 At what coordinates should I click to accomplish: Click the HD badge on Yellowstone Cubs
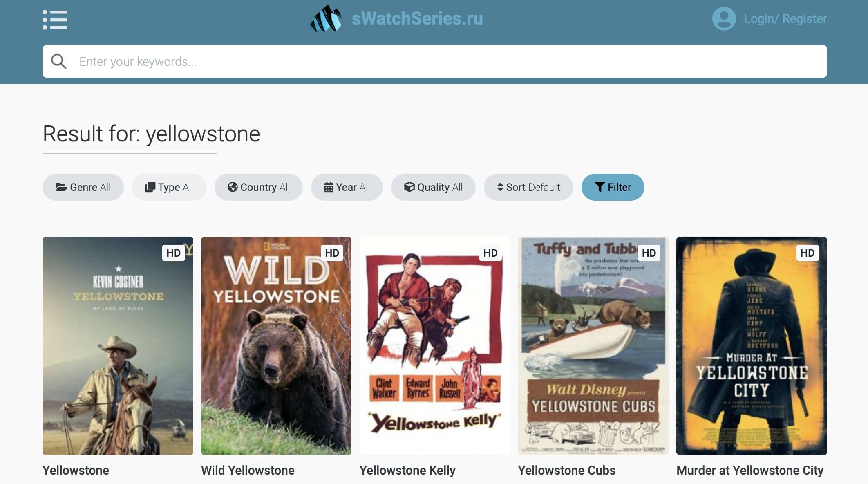pos(649,253)
